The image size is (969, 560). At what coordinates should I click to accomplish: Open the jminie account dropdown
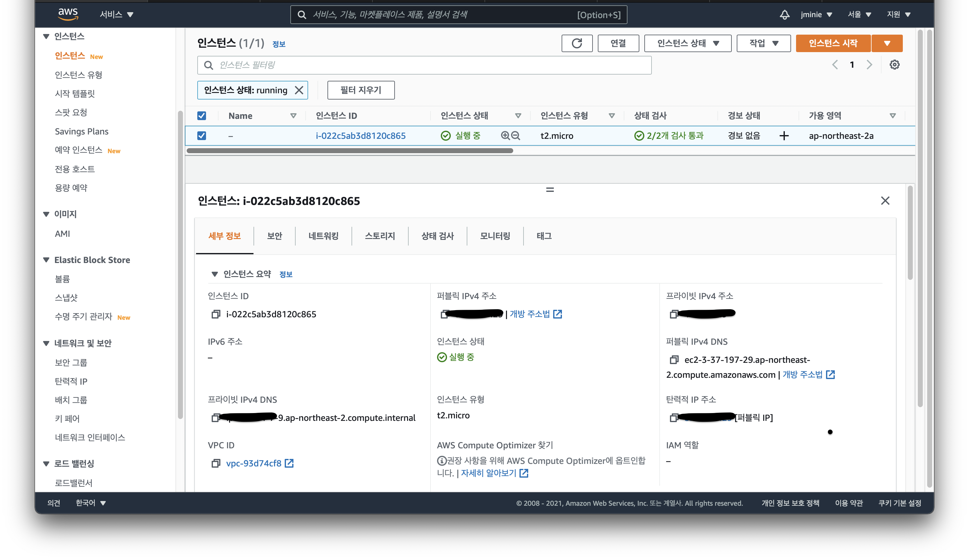tap(816, 15)
